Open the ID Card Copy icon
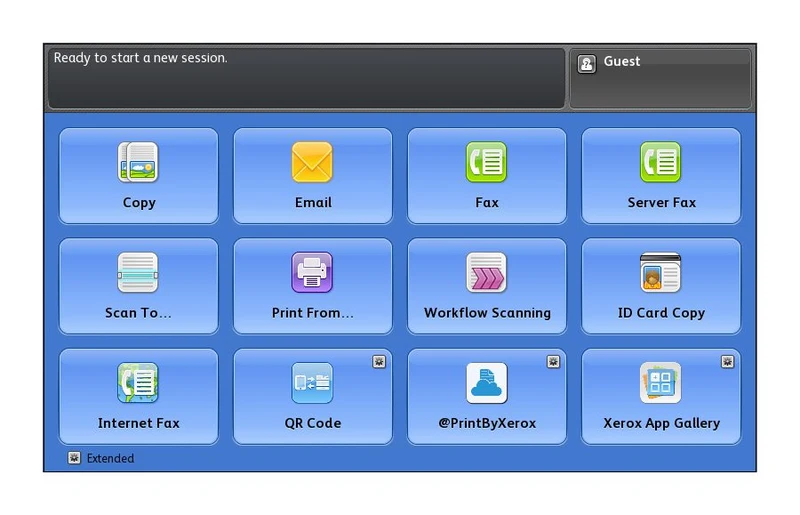800x515 pixels. click(x=660, y=272)
